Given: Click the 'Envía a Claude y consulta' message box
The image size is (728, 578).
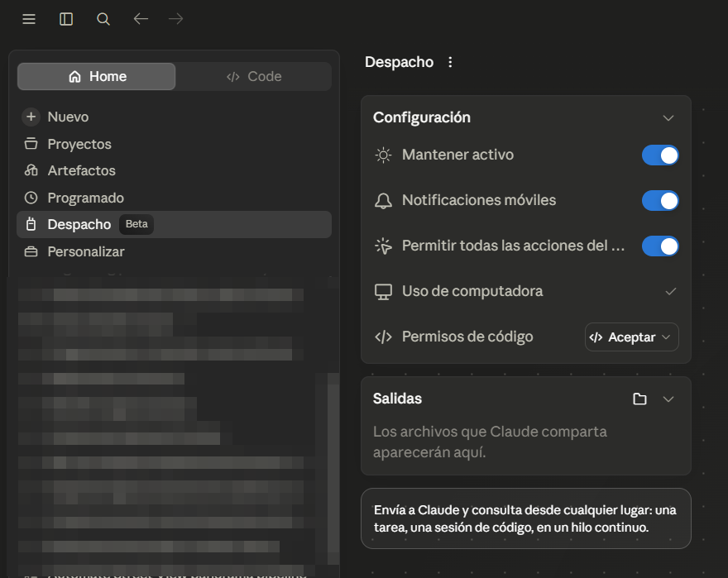Looking at the screenshot, I should tap(525, 518).
